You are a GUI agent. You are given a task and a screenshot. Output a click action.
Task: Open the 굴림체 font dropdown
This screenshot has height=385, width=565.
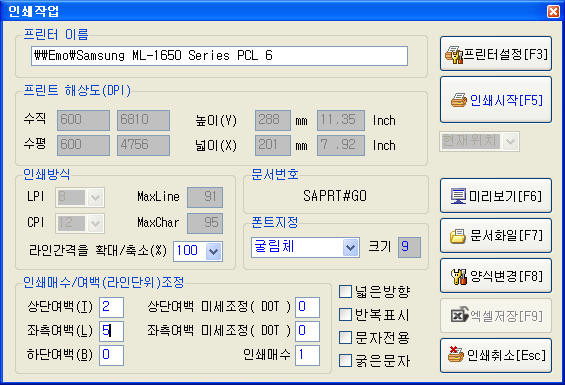tap(350, 247)
